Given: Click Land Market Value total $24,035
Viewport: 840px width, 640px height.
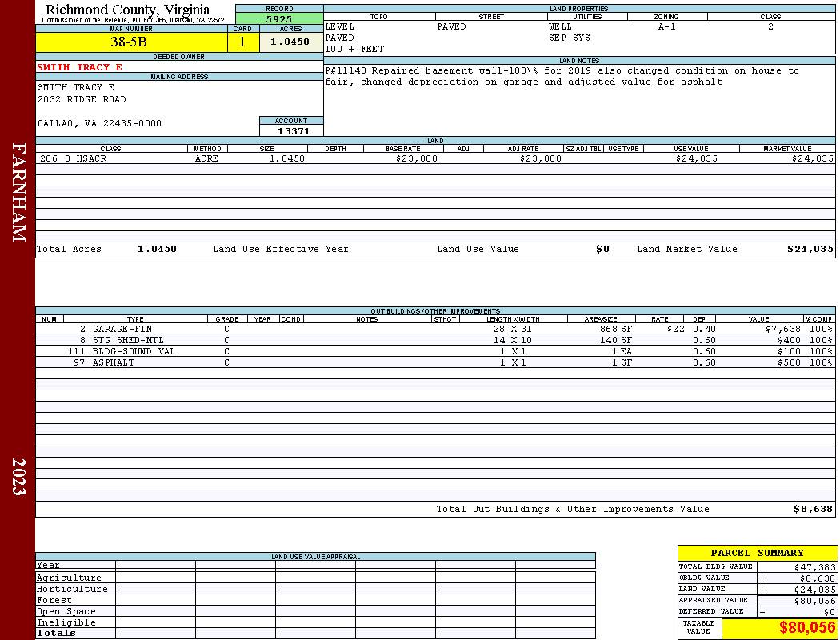Looking at the screenshot, I should click(810, 249).
